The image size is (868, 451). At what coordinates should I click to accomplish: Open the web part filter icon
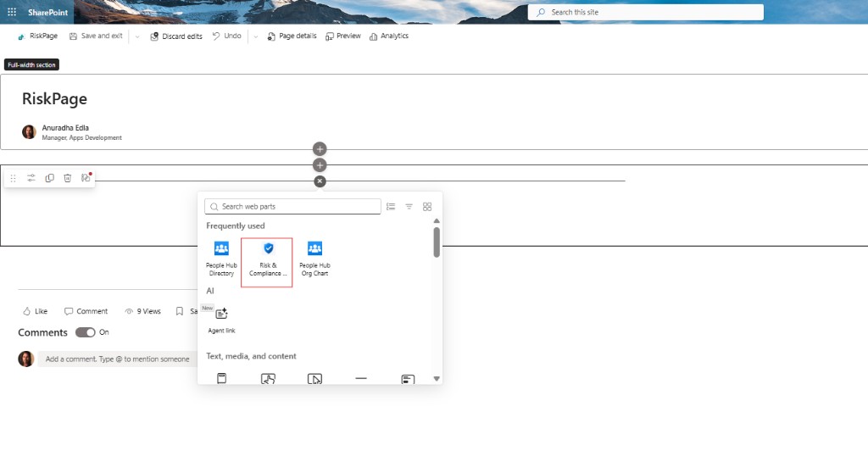[x=409, y=206]
